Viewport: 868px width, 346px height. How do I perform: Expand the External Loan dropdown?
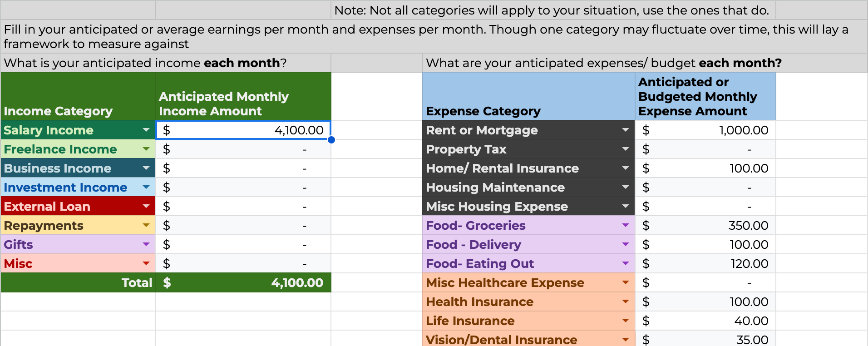tap(146, 207)
